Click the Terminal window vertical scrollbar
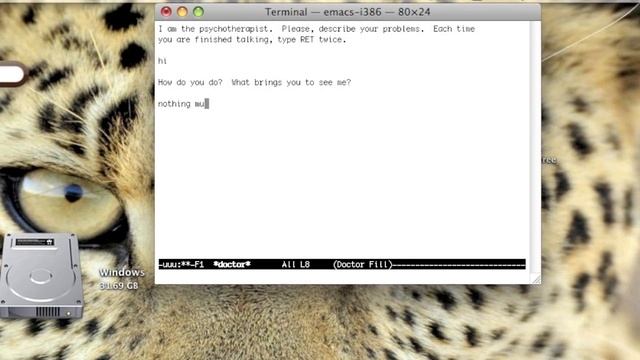Screen dimensions: 640x360 (535, 147)
